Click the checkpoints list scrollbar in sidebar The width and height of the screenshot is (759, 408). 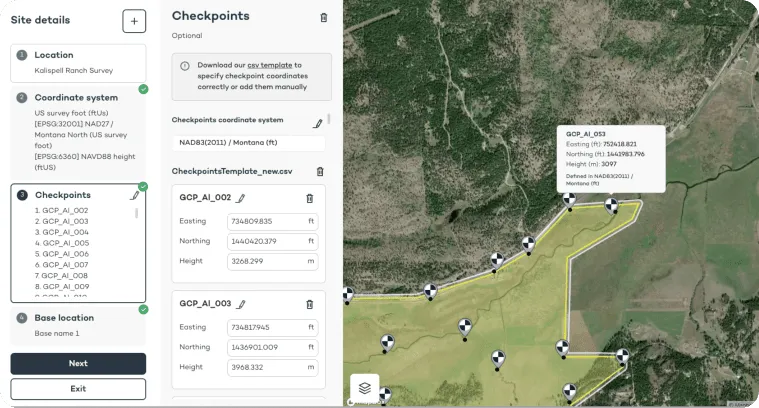pos(138,213)
